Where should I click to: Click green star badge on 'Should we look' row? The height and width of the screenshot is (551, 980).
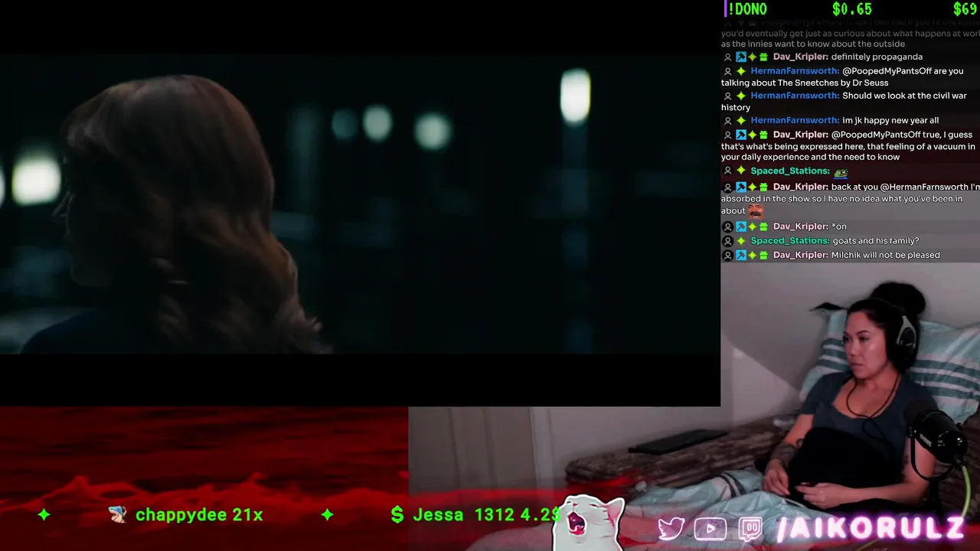(741, 96)
